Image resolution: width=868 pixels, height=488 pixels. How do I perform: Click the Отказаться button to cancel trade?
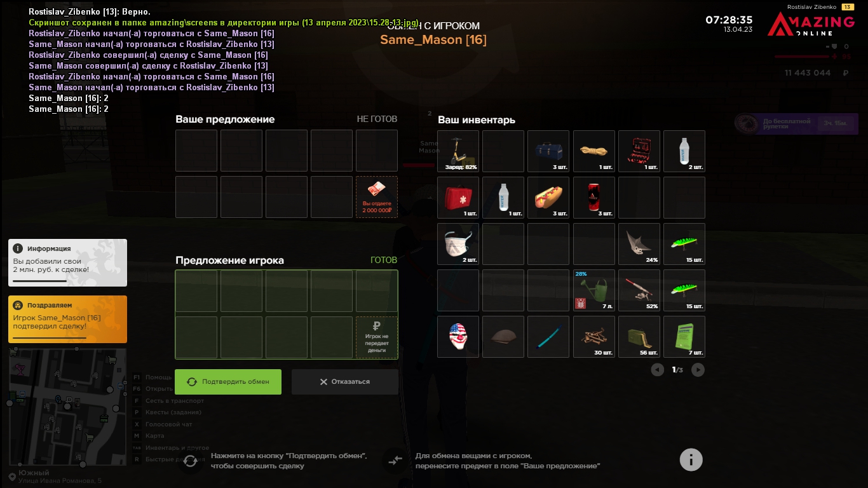[345, 382]
